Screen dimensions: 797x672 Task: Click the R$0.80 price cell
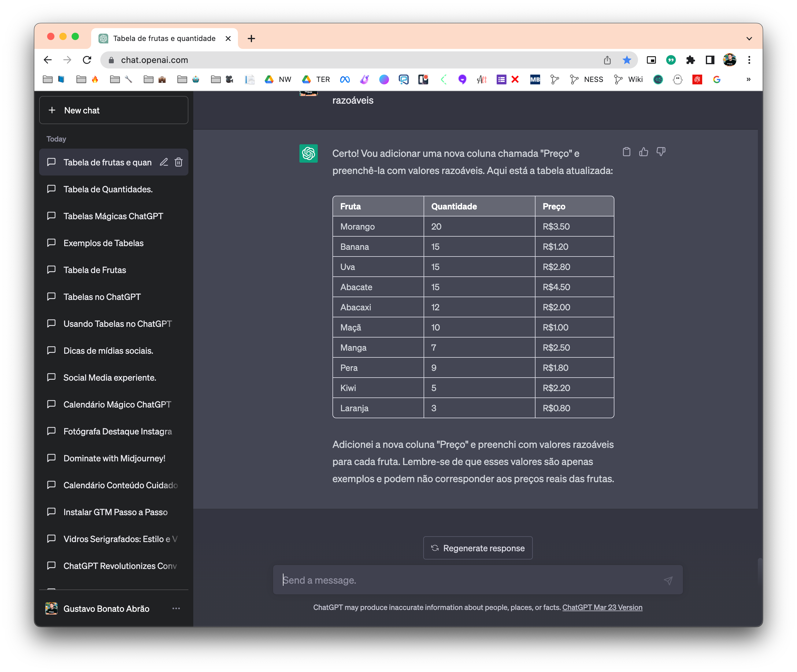tap(574, 408)
